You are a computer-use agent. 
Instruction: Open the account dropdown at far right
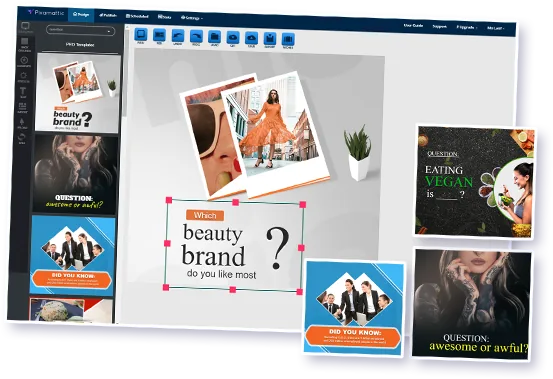(x=496, y=28)
